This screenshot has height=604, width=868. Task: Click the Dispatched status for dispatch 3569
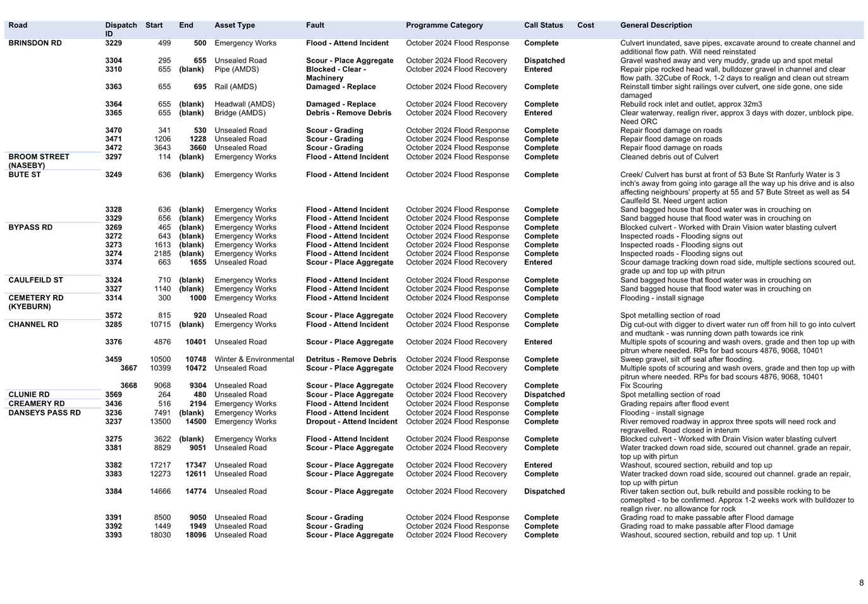[544, 393]
